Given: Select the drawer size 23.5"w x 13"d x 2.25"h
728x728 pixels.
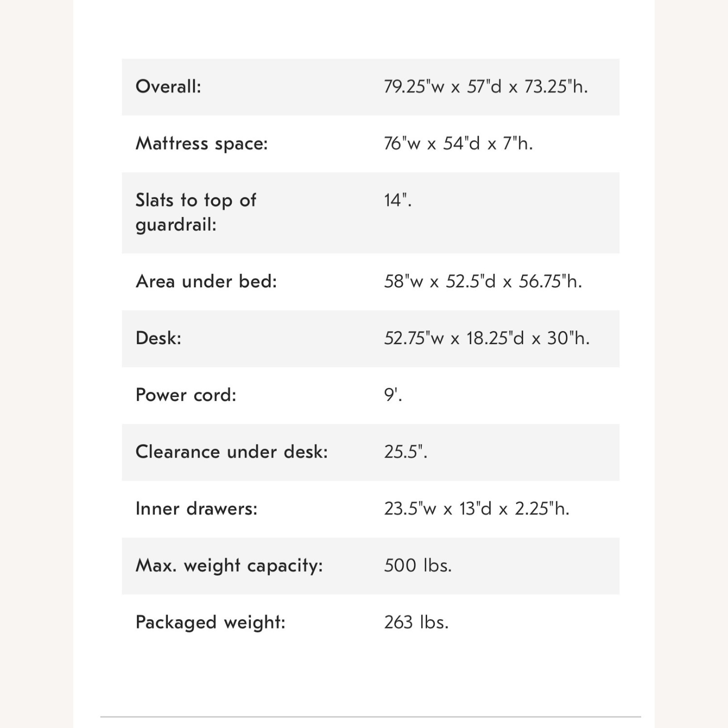Looking at the screenshot, I should click(x=476, y=509).
